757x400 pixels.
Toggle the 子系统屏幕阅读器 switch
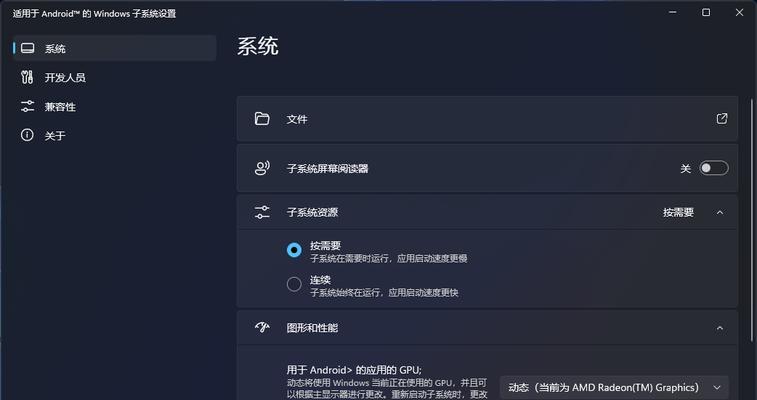(714, 168)
